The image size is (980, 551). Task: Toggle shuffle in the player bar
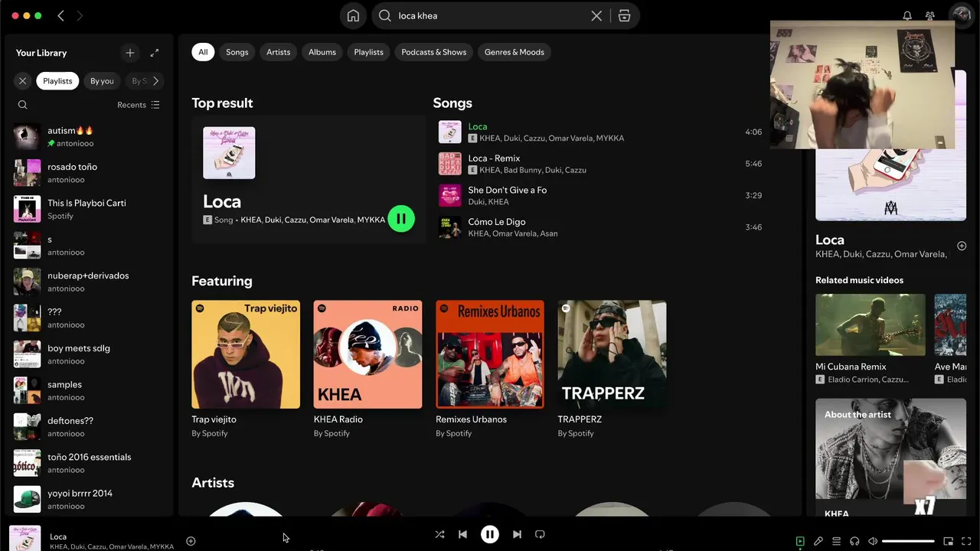(439, 534)
